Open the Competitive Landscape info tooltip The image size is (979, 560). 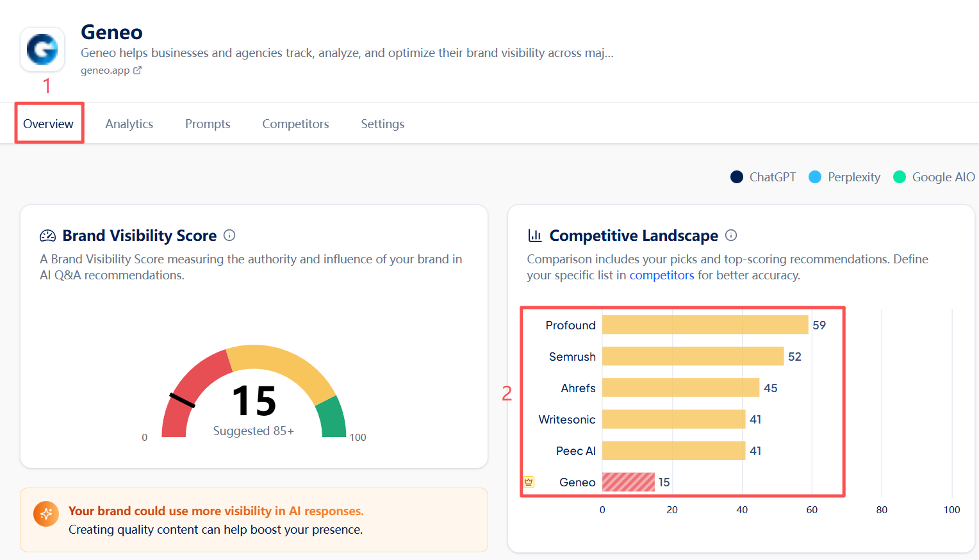coord(731,235)
